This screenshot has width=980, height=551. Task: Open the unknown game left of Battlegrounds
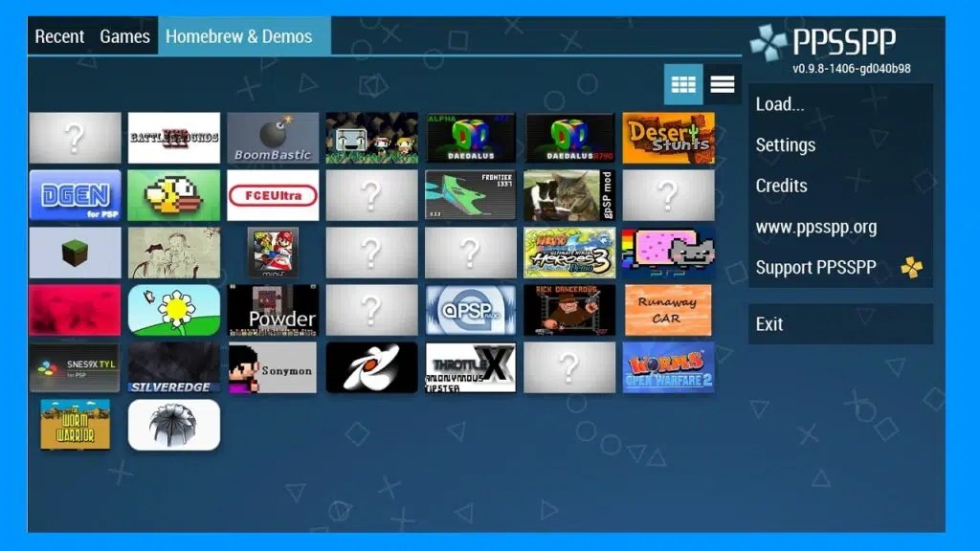[75, 138]
